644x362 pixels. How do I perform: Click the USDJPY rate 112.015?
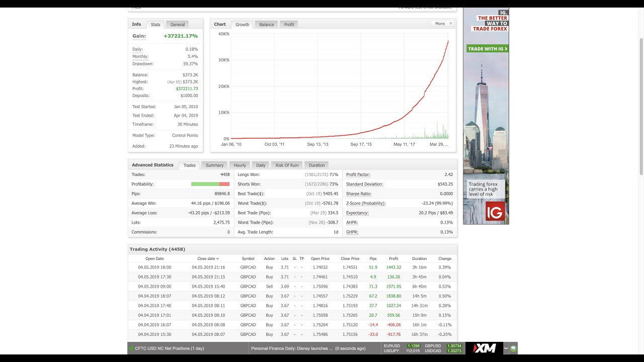coord(414,351)
